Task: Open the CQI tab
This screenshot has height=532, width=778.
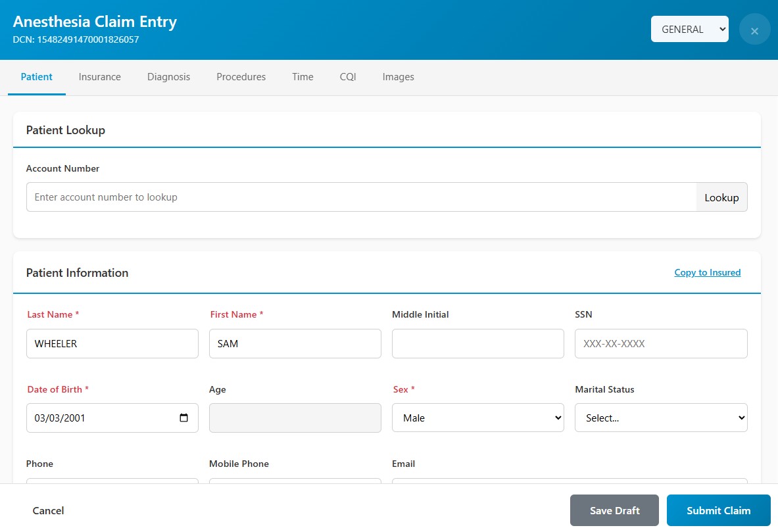Action: point(347,77)
